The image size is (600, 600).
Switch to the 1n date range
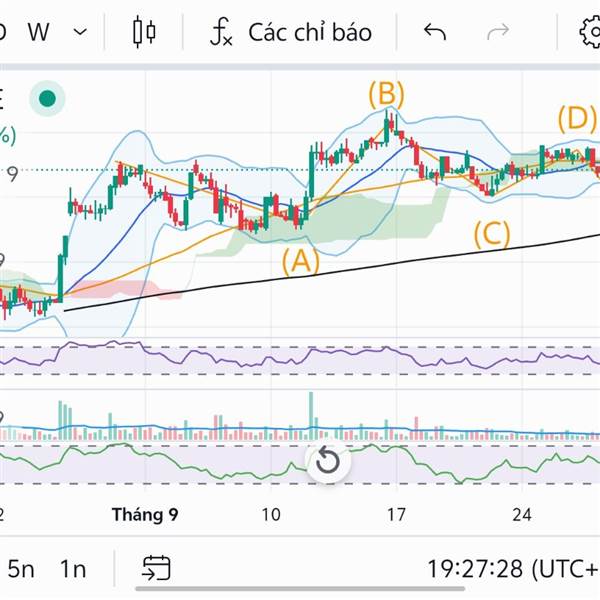coord(72,569)
